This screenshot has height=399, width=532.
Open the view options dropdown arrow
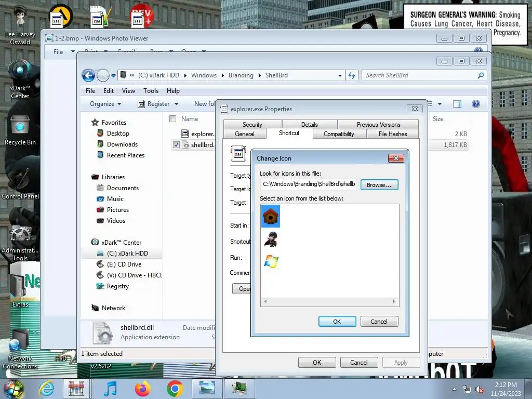coord(440,104)
